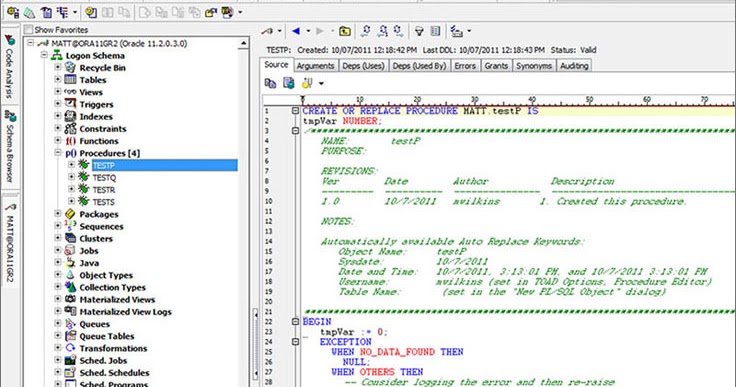The width and height of the screenshot is (736, 387).
Task: Click the tree scrollbar up arrow
Action: (x=243, y=44)
